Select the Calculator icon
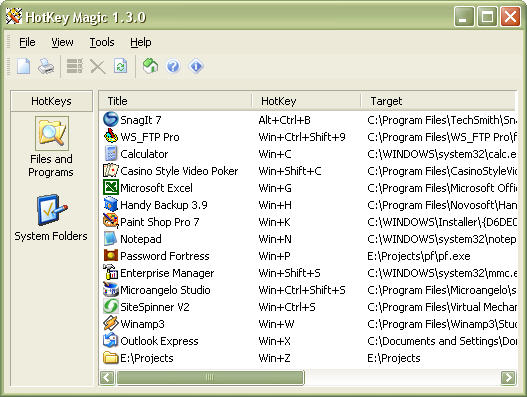The width and height of the screenshot is (527, 397). (111, 154)
